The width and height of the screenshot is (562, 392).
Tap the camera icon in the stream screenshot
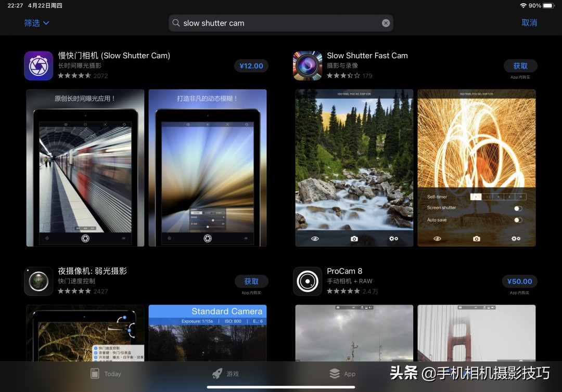[x=354, y=239]
